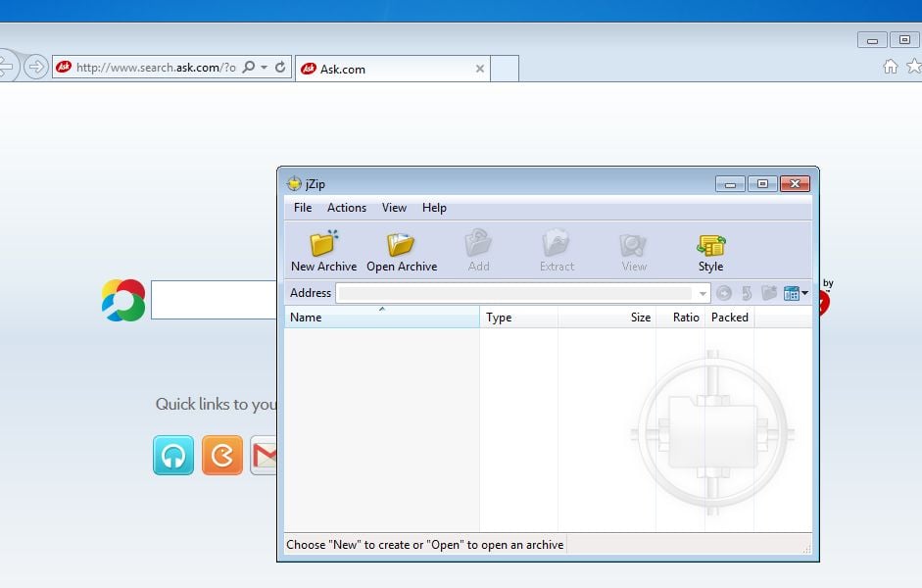Close the Ask.com browser tab
The height and width of the screenshot is (588, 922).
[480, 69]
